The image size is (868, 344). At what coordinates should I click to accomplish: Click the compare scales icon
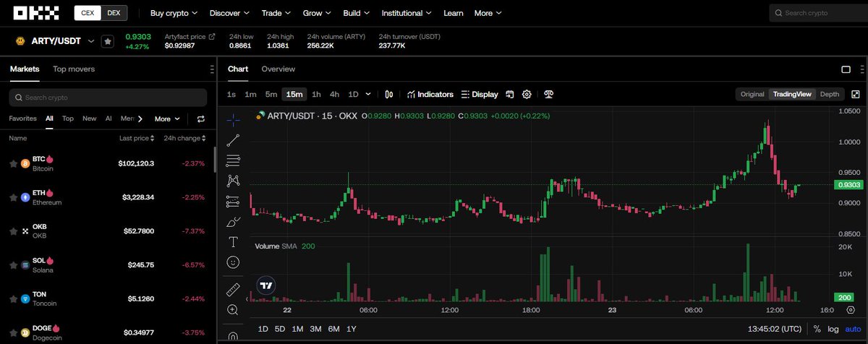click(x=548, y=94)
